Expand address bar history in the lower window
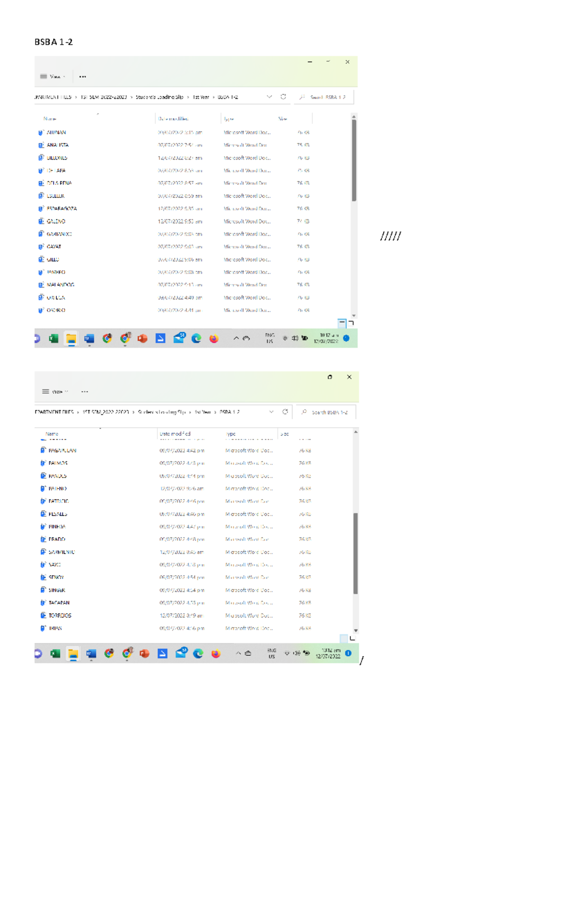 pyautogui.click(x=271, y=412)
